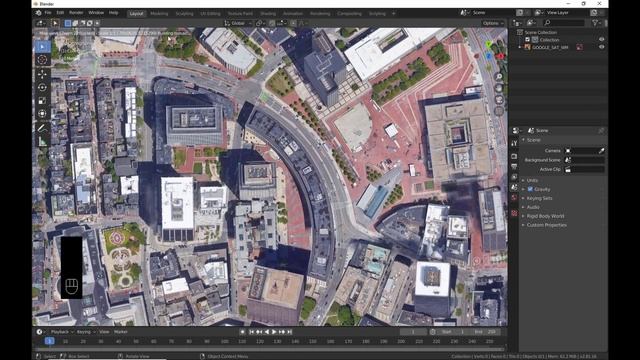Image resolution: width=640 pixels, height=360 pixels.
Task: Open the Options dropdown in viewport header
Action: tap(493, 23)
